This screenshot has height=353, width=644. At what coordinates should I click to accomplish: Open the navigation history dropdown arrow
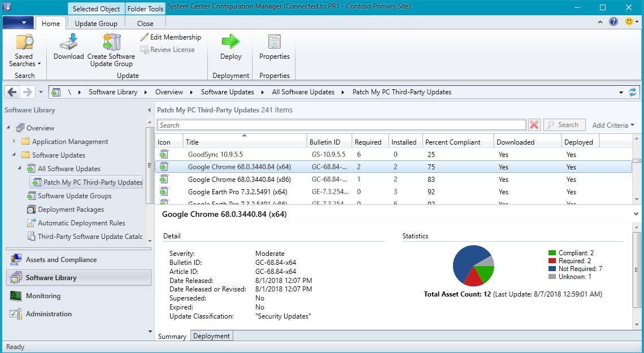41,93
